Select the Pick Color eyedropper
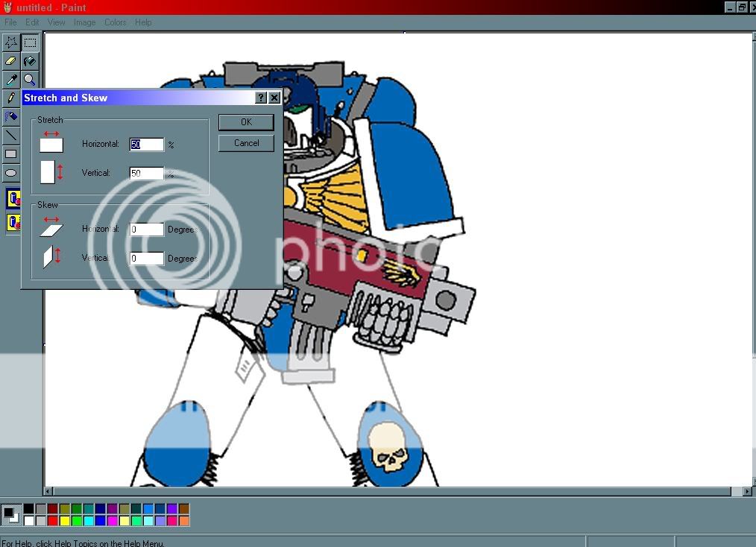The width and height of the screenshot is (756, 547). click(x=11, y=80)
